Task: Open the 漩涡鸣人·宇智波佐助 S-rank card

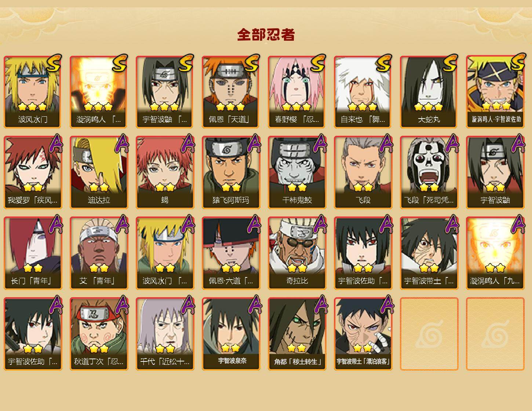Action: coord(495,92)
